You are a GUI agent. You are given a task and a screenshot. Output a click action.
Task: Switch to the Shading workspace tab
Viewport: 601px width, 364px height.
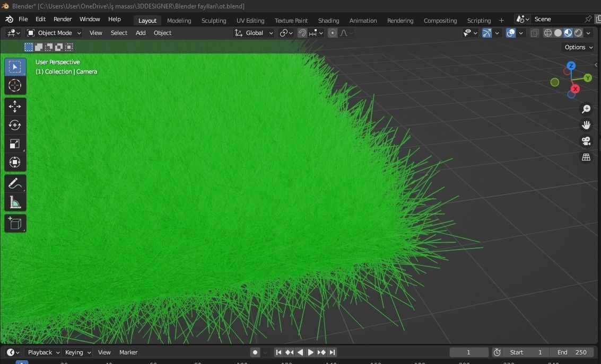tap(328, 21)
